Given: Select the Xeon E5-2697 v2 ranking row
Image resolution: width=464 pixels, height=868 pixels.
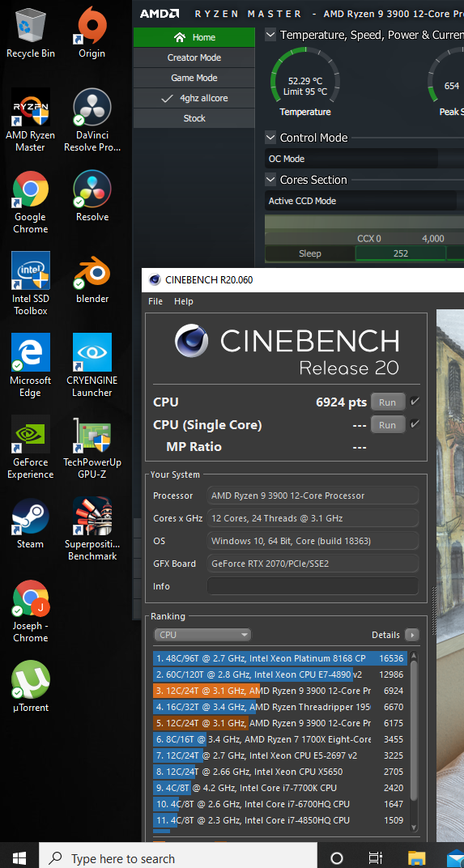Looking at the screenshot, I should pos(280,755).
